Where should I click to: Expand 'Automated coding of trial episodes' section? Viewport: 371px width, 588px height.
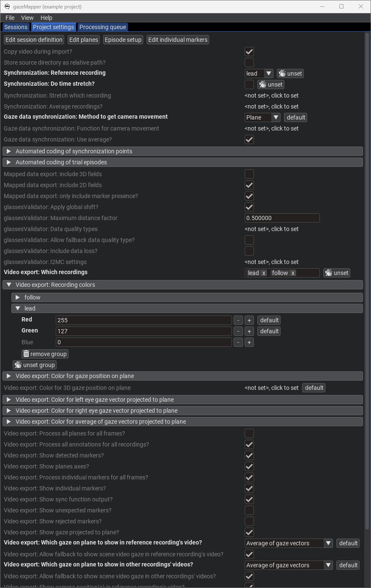183,162
